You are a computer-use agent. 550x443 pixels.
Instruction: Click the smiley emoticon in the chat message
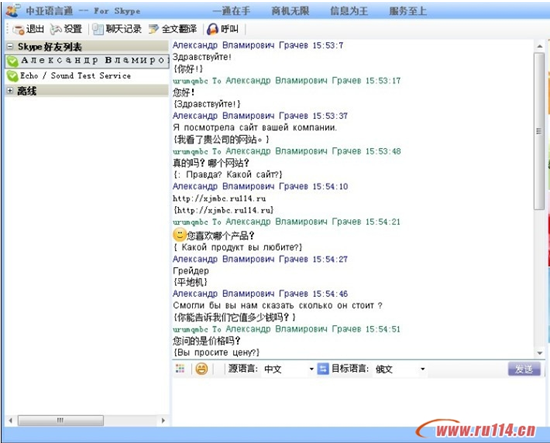point(179,235)
